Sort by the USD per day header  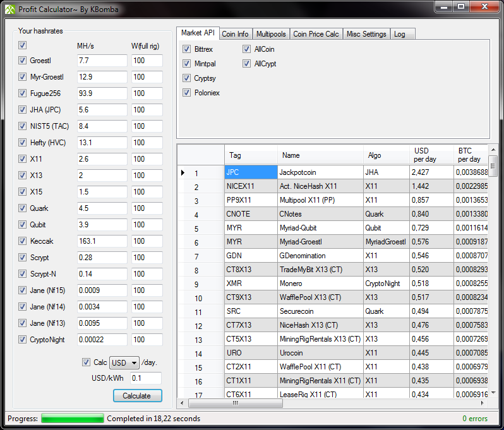[x=431, y=155]
